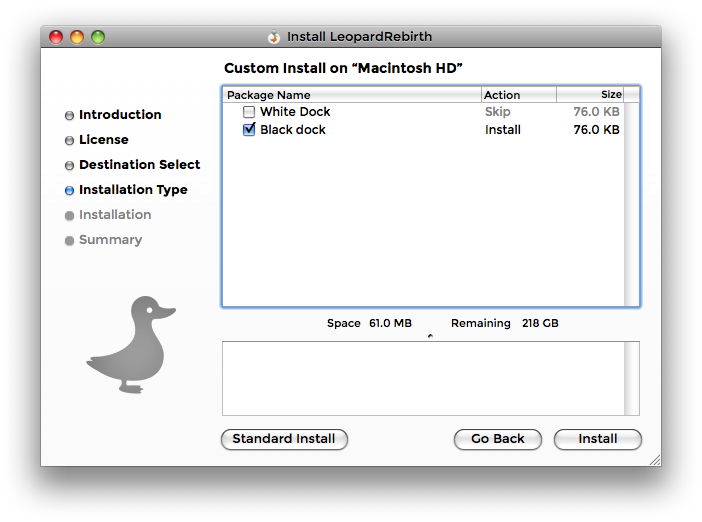The image size is (702, 522).
Task: Enable the White Dock package checkbox
Action: (x=248, y=111)
